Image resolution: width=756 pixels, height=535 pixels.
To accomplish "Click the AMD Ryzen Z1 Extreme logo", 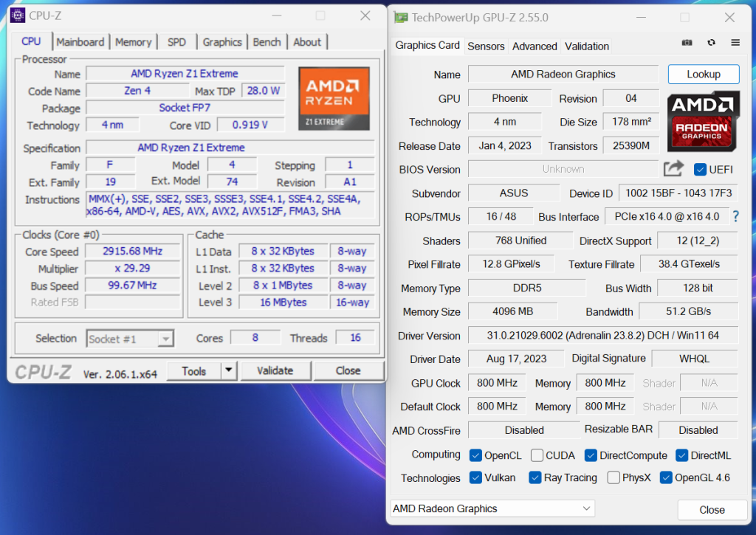I will click(x=334, y=99).
